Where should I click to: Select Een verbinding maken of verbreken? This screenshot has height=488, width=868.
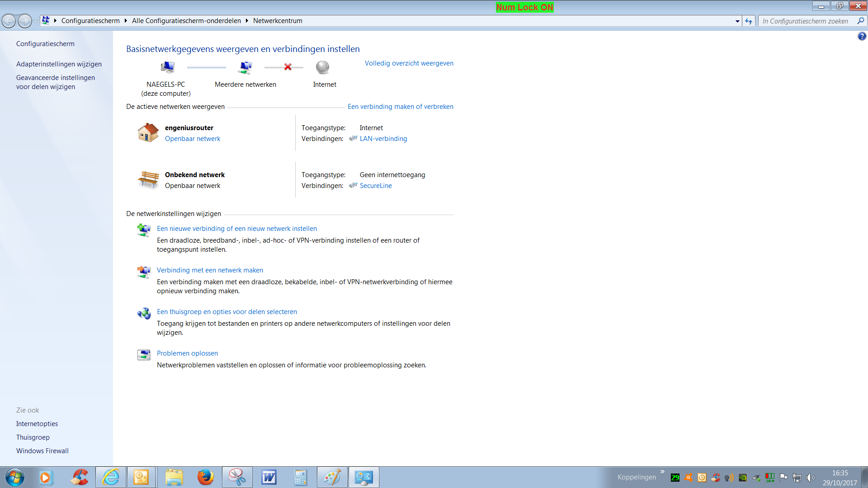[x=401, y=106]
